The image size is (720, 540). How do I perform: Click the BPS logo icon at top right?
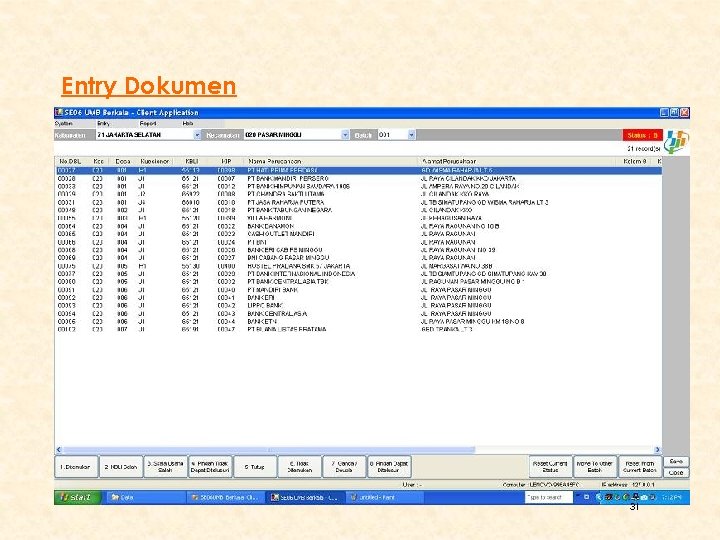tap(676, 141)
